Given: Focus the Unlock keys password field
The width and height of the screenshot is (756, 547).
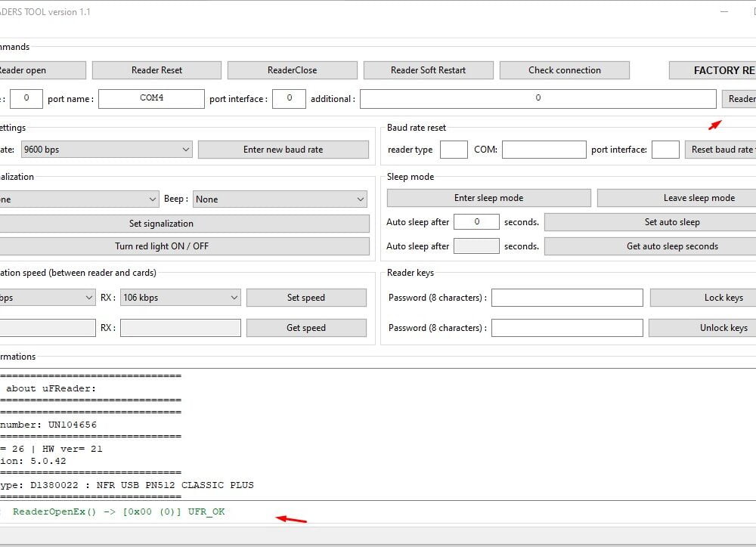Looking at the screenshot, I should pyautogui.click(x=567, y=328).
